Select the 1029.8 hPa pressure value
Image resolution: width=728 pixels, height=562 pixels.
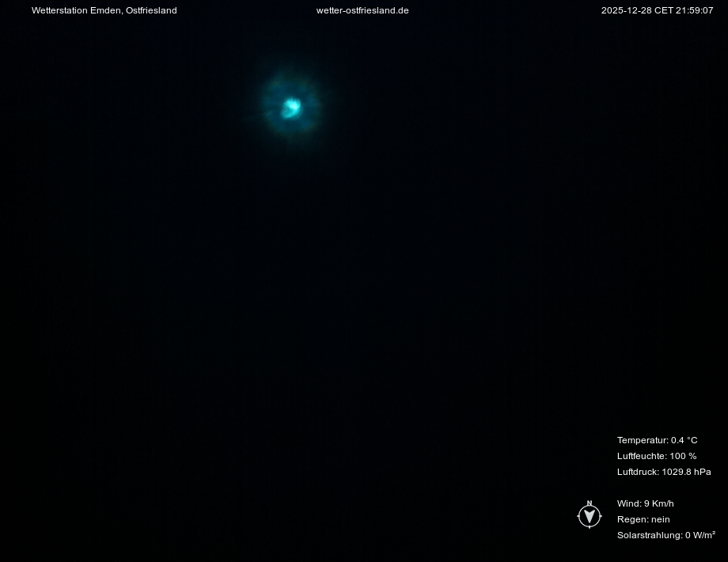pyautogui.click(x=687, y=472)
